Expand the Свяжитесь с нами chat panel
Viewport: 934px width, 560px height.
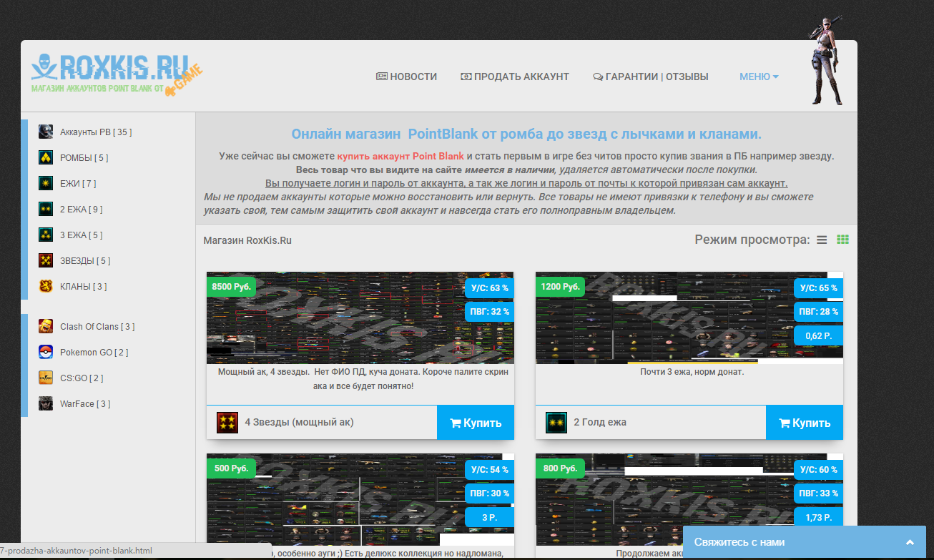click(805, 542)
